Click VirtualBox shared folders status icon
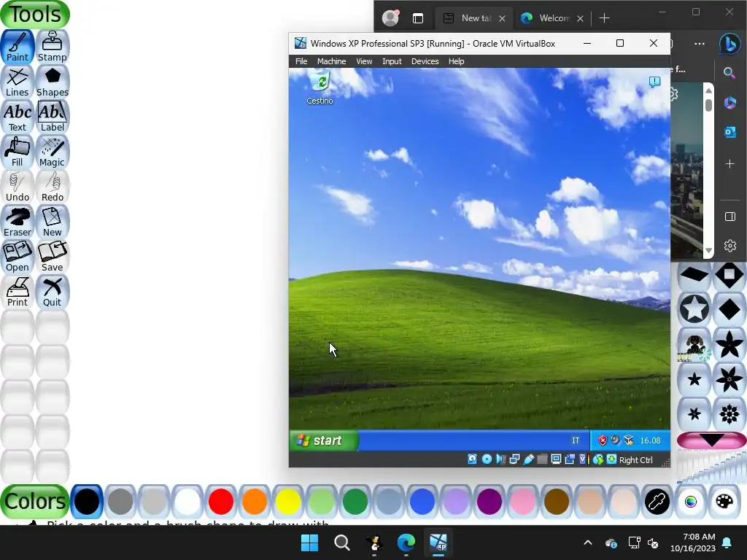Image resolution: width=747 pixels, height=560 pixels. 542,459
